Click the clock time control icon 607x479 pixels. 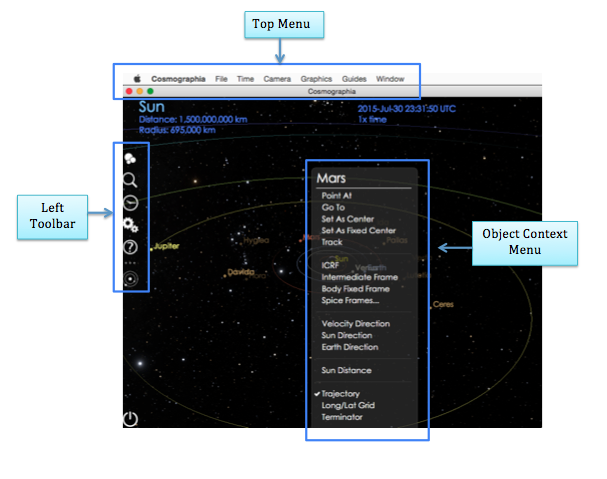pyautogui.click(x=130, y=202)
